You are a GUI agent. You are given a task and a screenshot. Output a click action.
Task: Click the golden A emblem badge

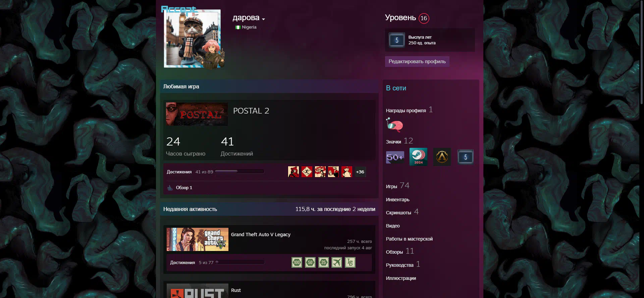coord(442,157)
